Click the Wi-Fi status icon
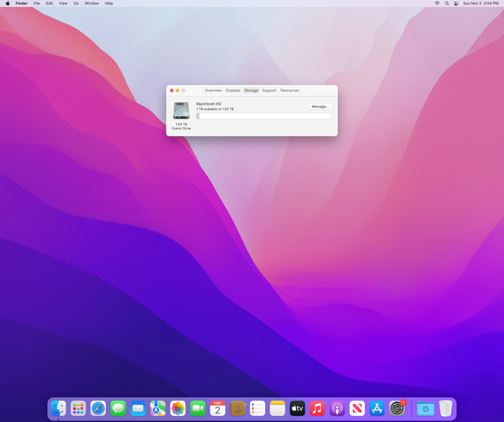This screenshot has width=504, height=422. coord(437,3)
